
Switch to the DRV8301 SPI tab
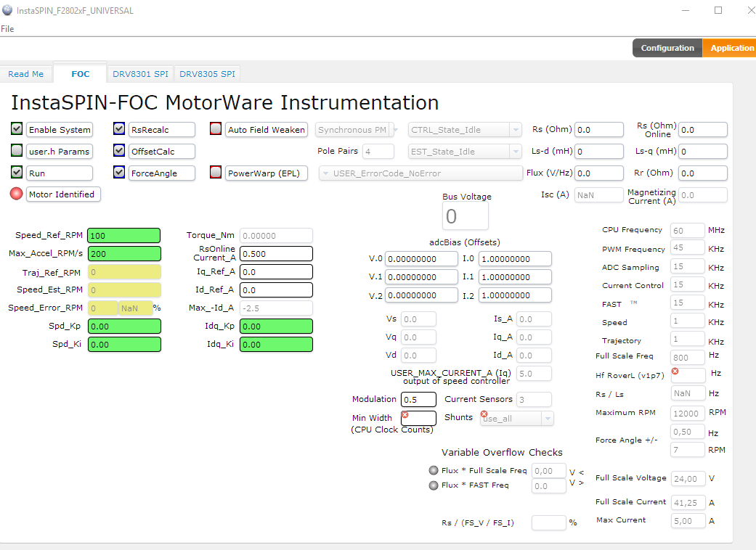click(x=140, y=74)
